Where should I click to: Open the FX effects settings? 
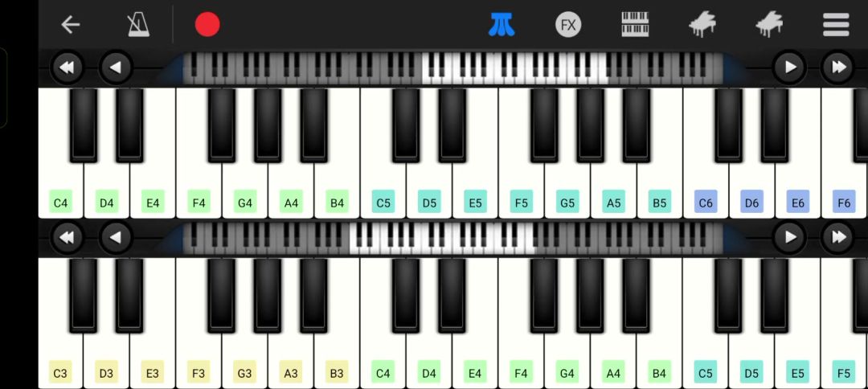point(568,25)
